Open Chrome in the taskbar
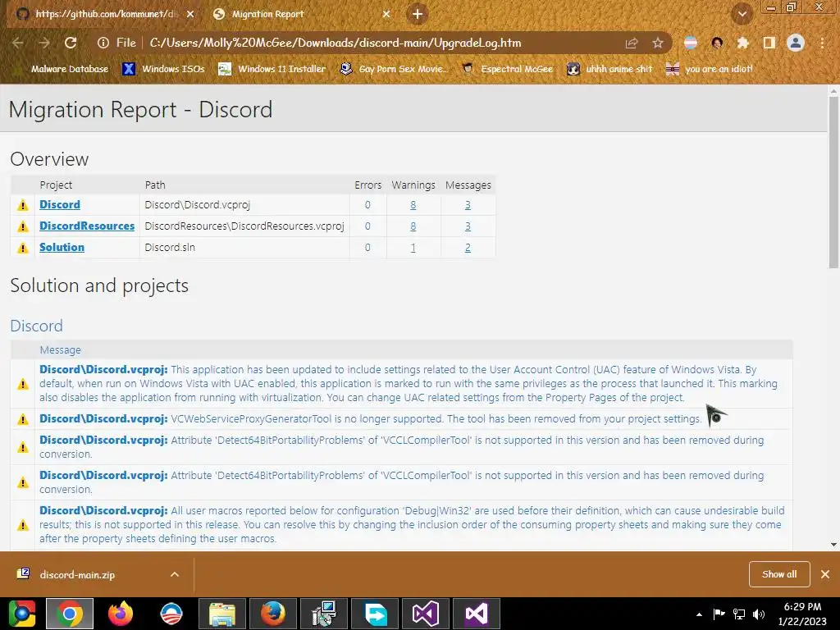Viewport: 840px width, 630px height. click(70, 614)
